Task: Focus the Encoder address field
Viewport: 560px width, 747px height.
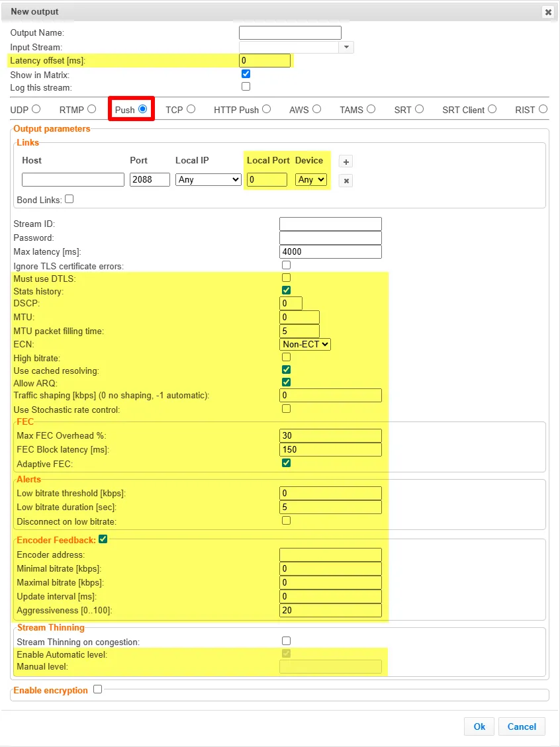Action: [x=331, y=554]
